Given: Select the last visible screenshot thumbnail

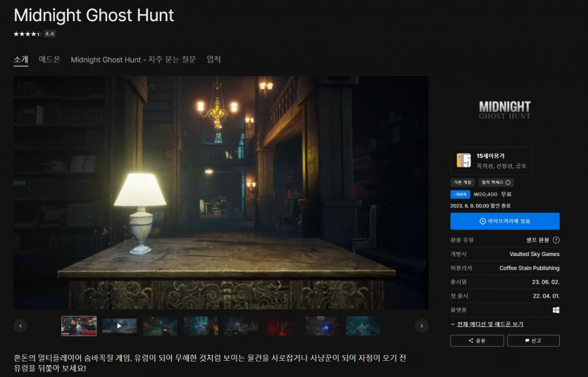Looking at the screenshot, I should point(363,326).
